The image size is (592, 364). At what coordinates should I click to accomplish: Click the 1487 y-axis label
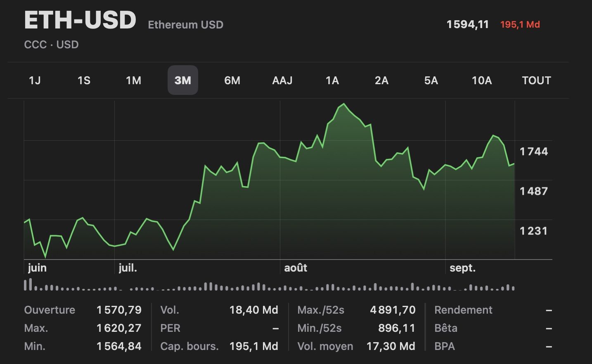(534, 191)
